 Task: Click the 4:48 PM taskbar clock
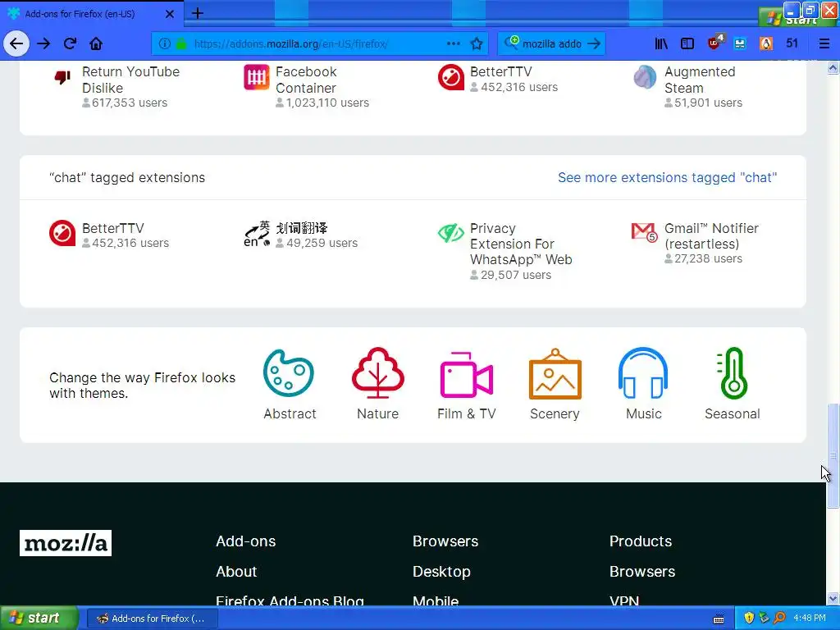[x=810, y=619]
